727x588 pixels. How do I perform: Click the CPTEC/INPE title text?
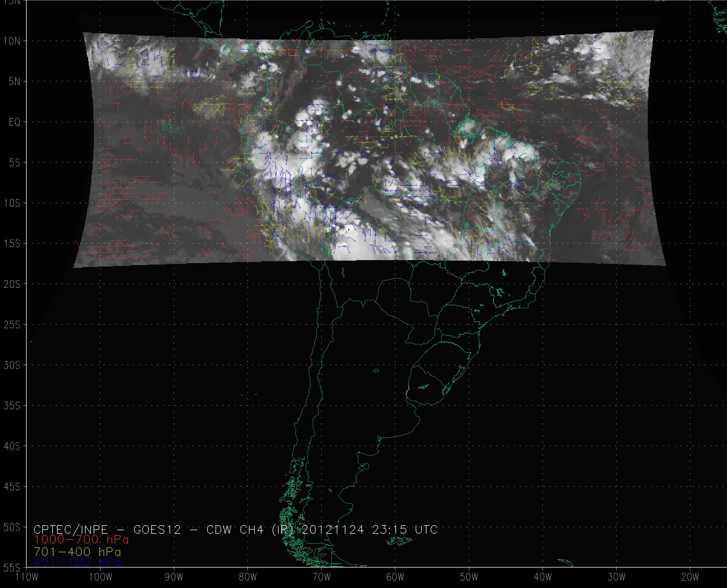71,529
